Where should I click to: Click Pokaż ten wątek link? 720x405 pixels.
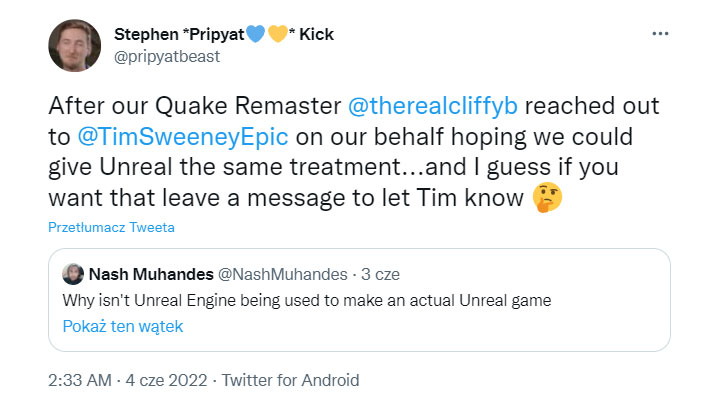point(123,326)
